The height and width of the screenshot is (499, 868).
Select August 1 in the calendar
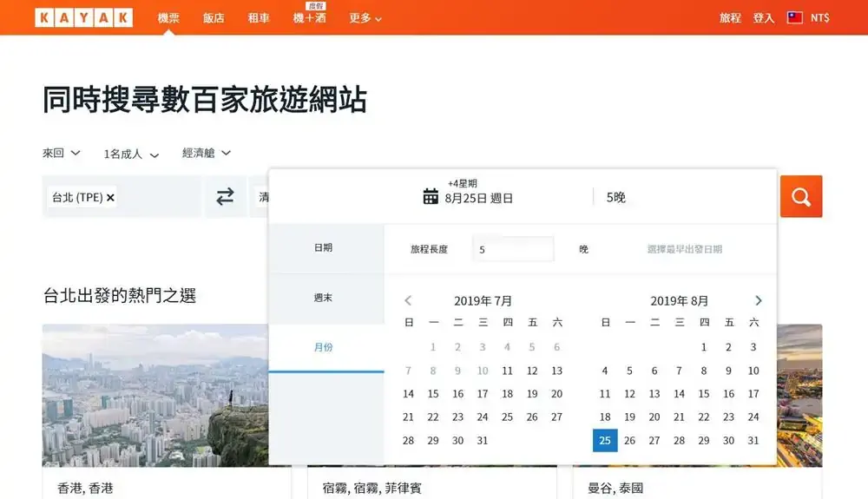pos(704,347)
